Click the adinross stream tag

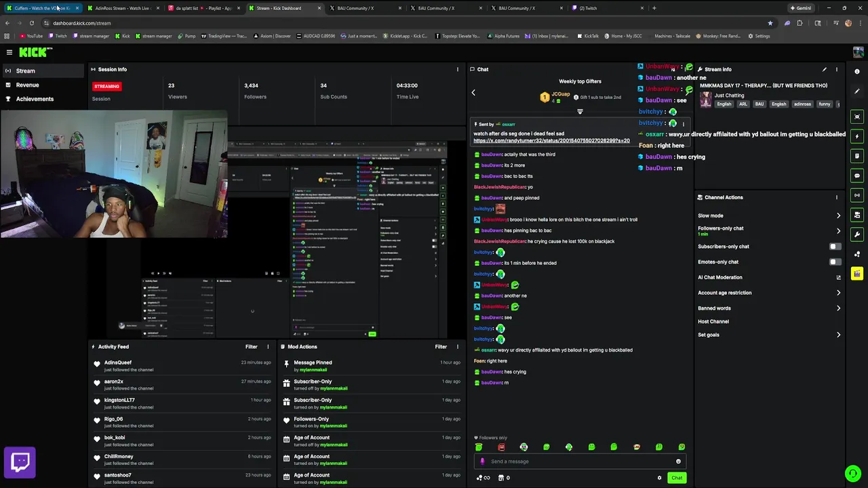[802, 104]
